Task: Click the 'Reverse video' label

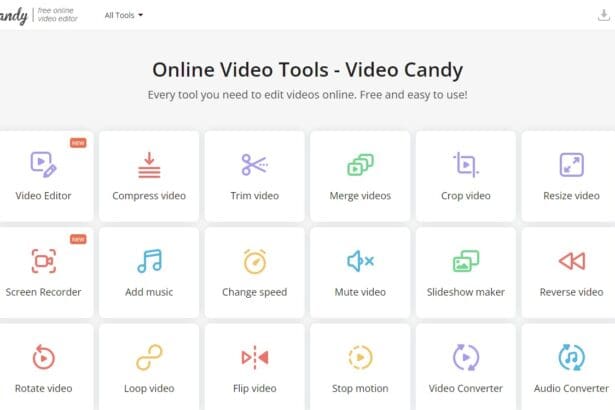Action: pos(571,292)
